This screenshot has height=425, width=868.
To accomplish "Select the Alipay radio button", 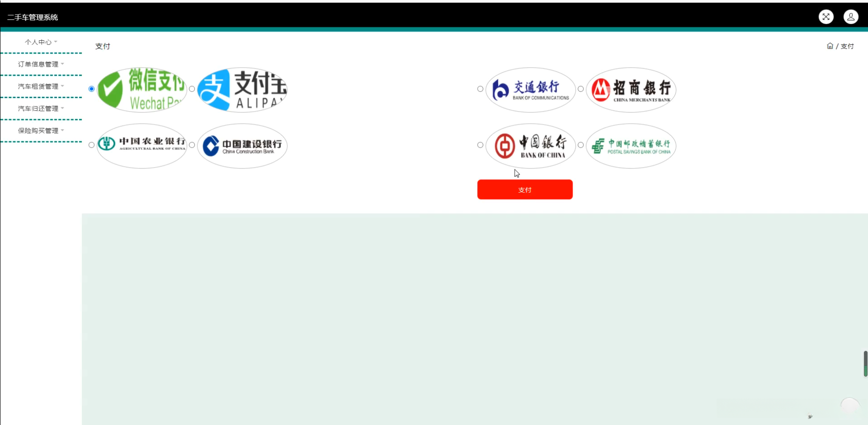I will (x=192, y=89).
